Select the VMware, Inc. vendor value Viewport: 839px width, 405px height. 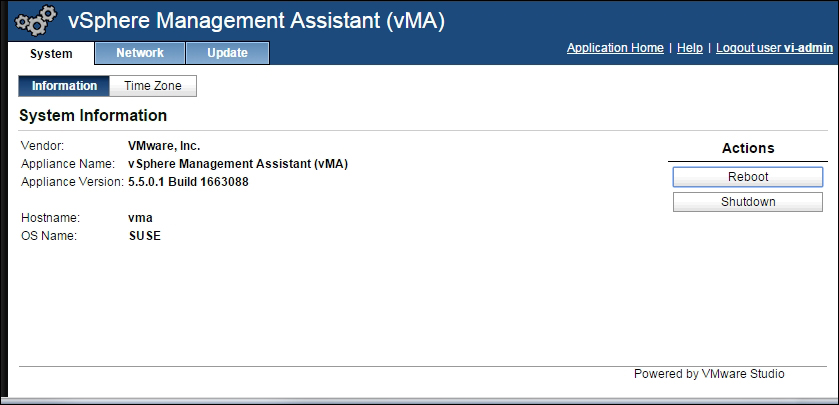(x=164, y=146)
